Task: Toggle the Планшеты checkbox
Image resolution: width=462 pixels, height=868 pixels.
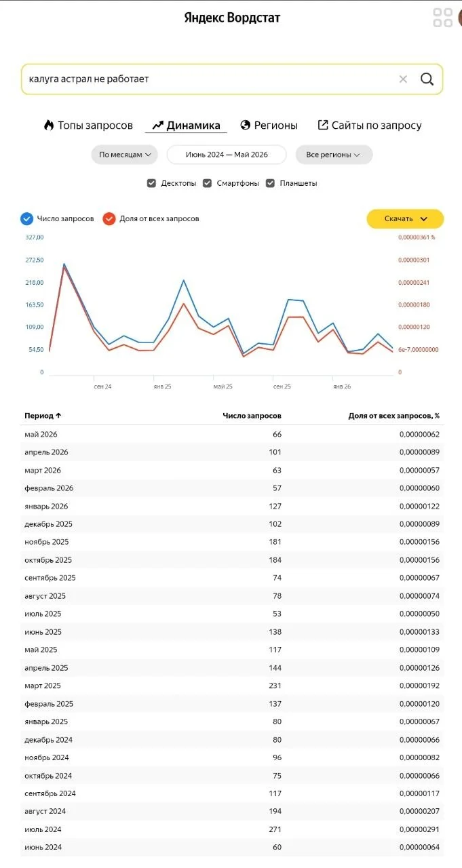Action: [x=271, y=183]
